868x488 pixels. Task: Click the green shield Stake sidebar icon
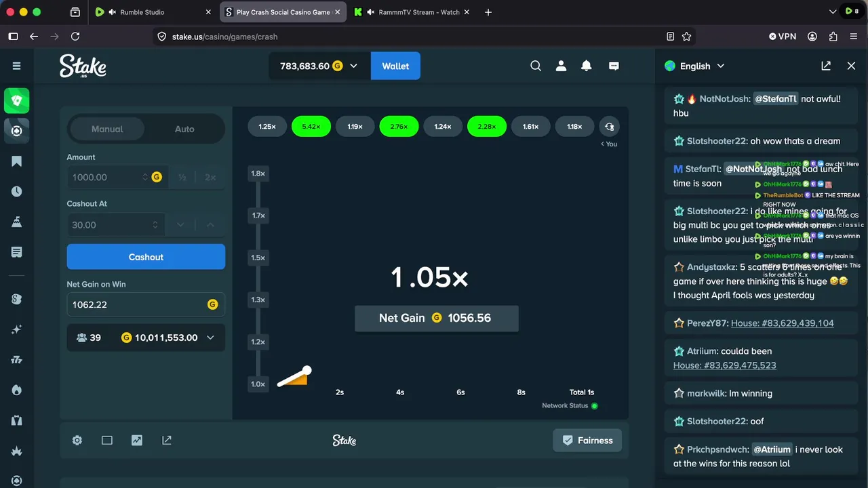[x=17, y=100]
